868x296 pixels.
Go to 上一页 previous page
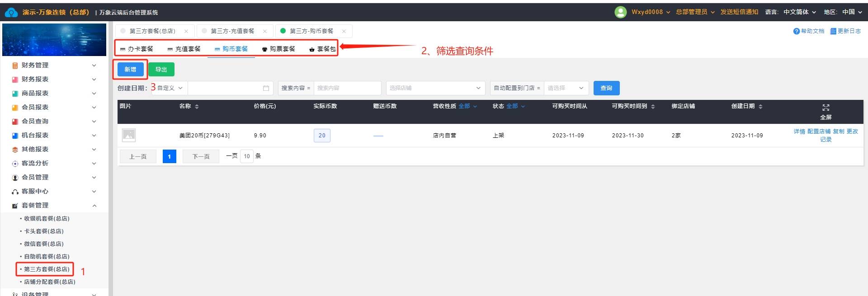click(138, 156)
